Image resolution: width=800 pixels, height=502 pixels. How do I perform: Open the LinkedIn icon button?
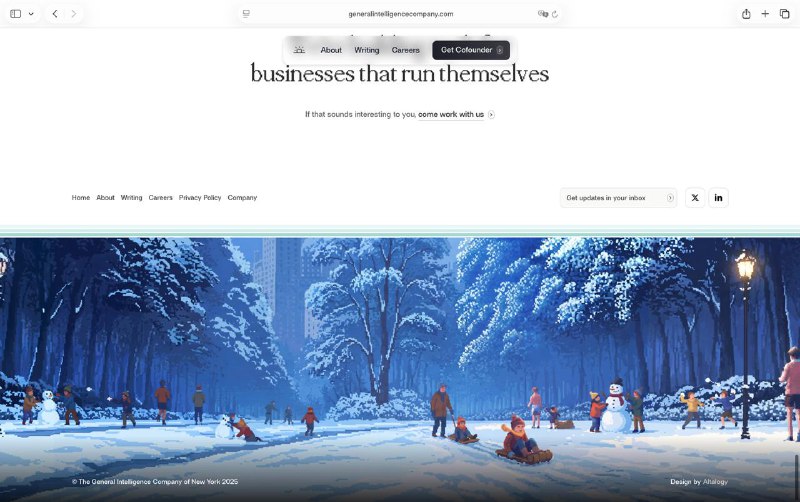pos(718,198)
